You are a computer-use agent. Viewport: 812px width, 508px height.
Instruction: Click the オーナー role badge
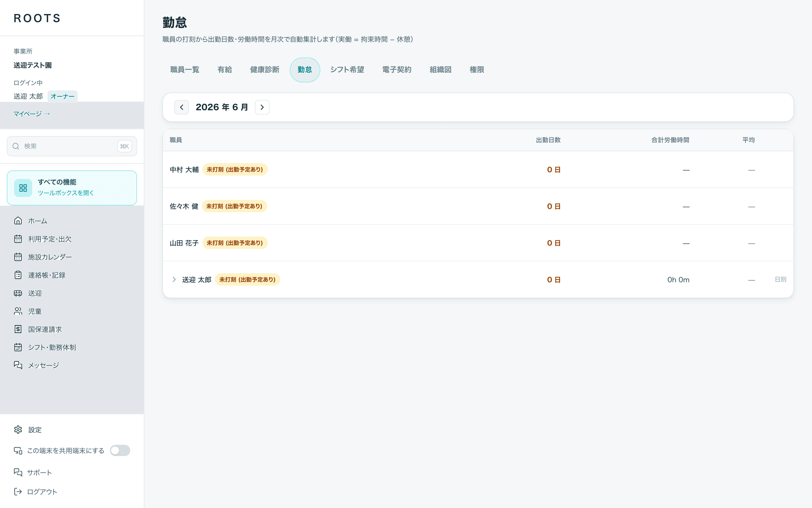pos(62,97)
